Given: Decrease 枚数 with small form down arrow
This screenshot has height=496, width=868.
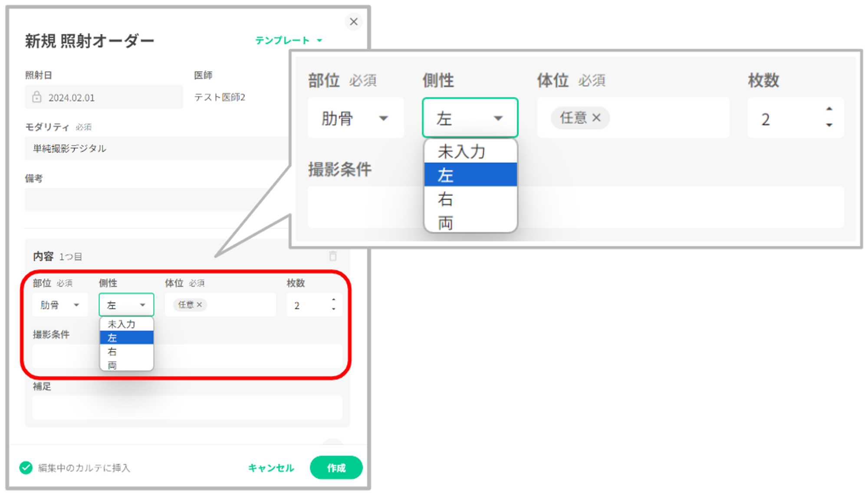Looking at the screenshot, I should (x=333, y=309).
